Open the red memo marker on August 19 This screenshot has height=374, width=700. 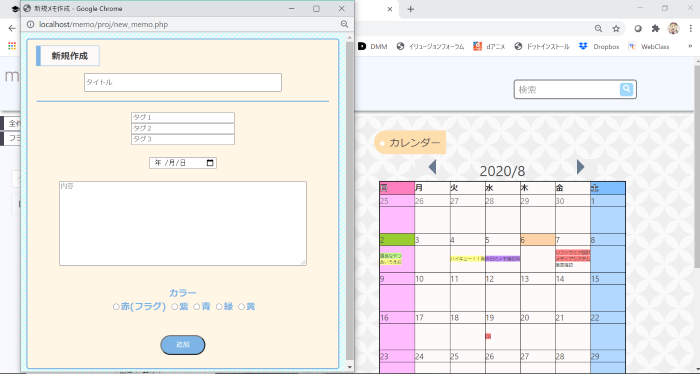click(488, 336)
